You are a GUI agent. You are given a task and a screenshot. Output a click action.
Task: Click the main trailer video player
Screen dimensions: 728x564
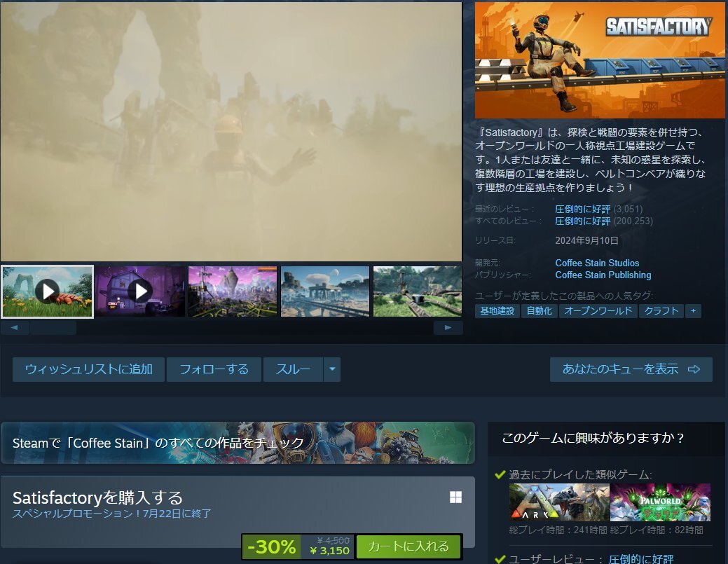tap(231, 132)
